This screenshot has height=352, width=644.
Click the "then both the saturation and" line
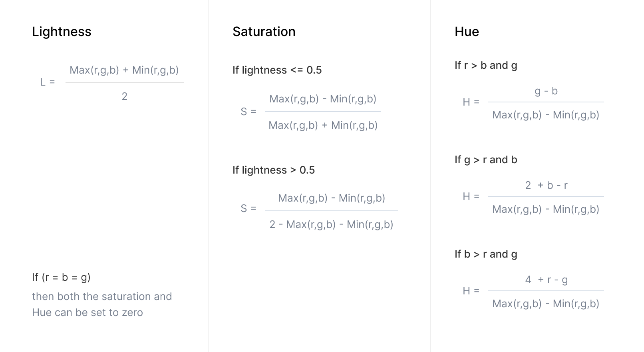(x=102, y=296)
